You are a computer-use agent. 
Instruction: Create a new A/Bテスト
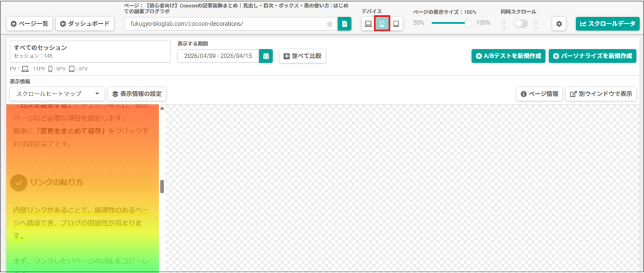508,56
